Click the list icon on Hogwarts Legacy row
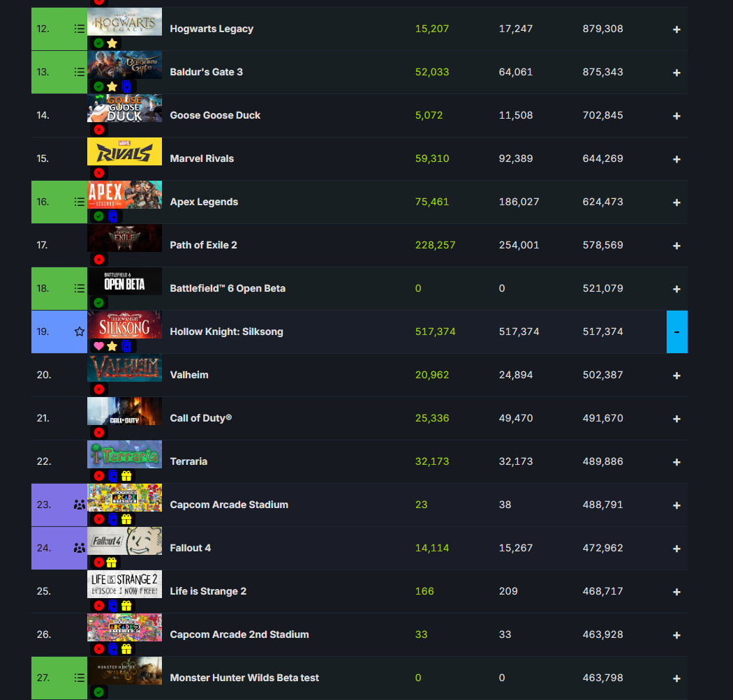The height and width of the screenshot is (700, 733). click(x=80, y=29)
